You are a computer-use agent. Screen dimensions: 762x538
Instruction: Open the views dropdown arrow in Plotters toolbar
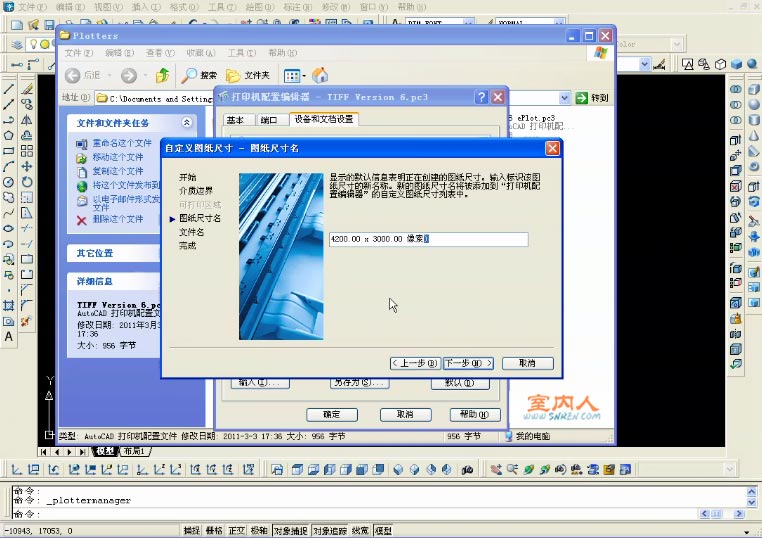point(304,76)
